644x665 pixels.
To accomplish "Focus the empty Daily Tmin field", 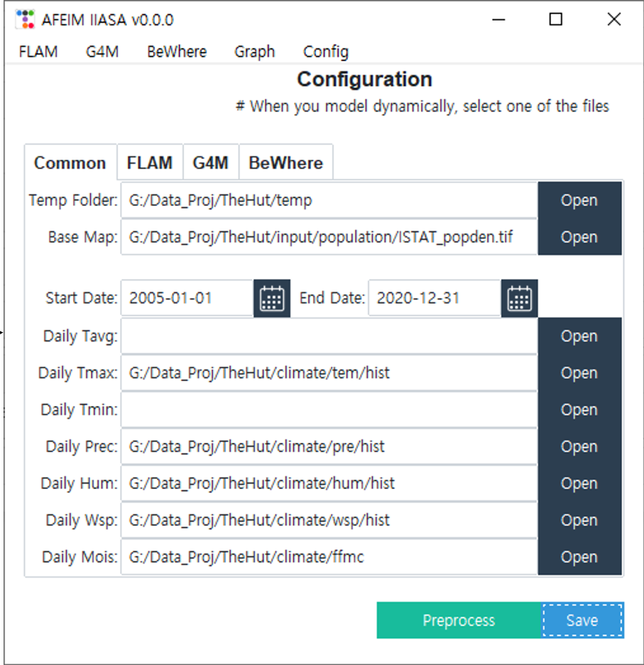I will tap(329, 410).
